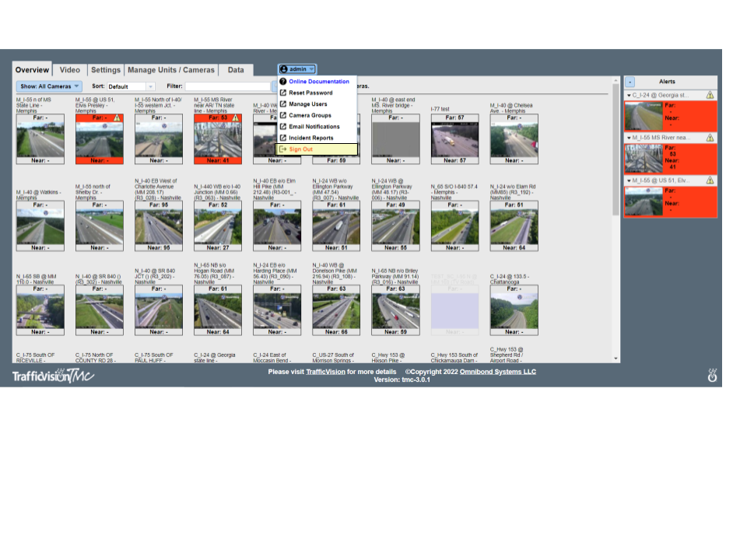Open the N_I-440 WB e/o I-40 Junction thumbnail
The height and width of the screenshot is (560, 747).
(x=218, y=226)
